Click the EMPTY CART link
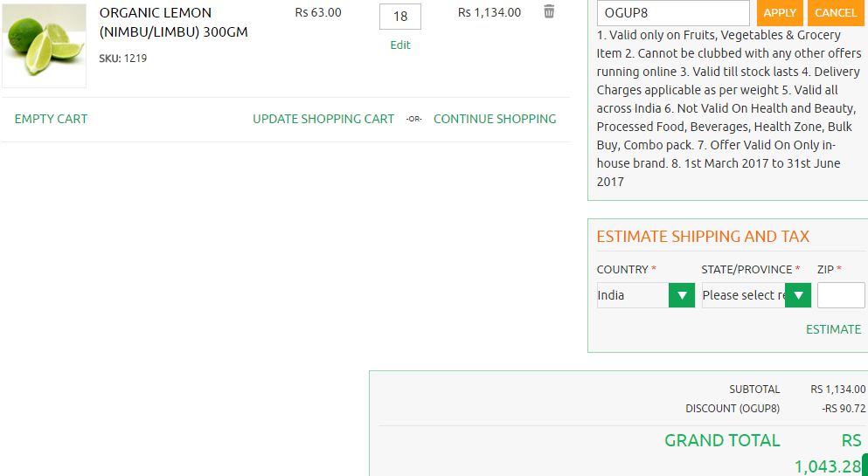This screenshot has width=868, height=476. tap(51, 119)
